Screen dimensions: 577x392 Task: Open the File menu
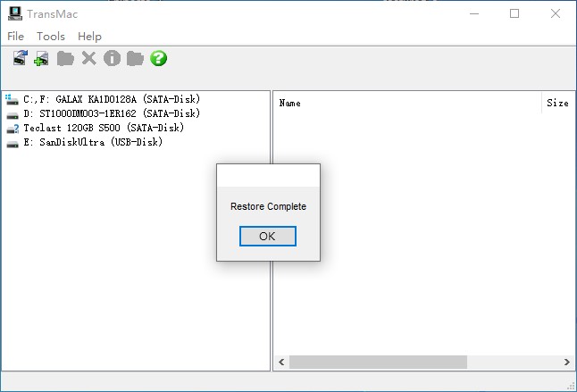pyautogui.click(x=15, y=37)
